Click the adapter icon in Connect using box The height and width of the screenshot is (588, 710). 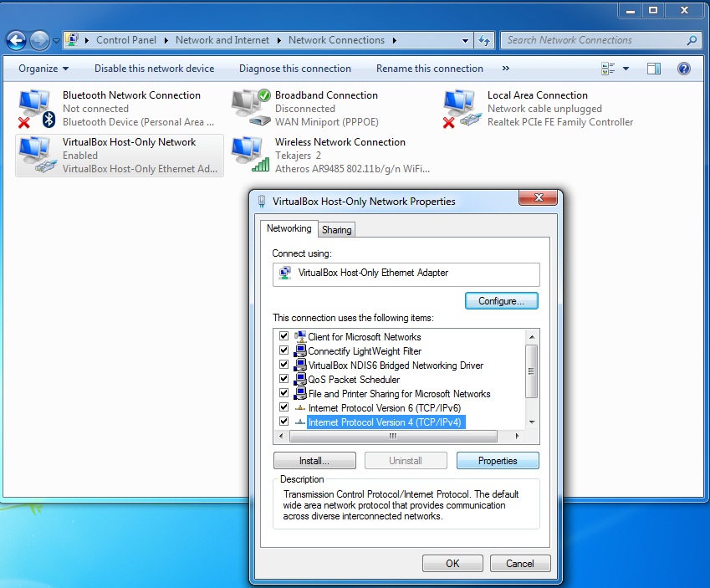(285, 274)
